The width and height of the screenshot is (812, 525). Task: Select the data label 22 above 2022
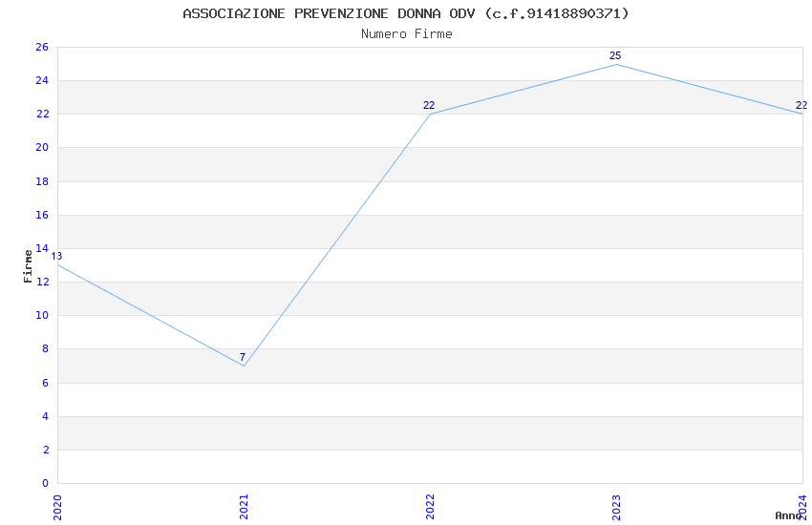pos(429,106)
